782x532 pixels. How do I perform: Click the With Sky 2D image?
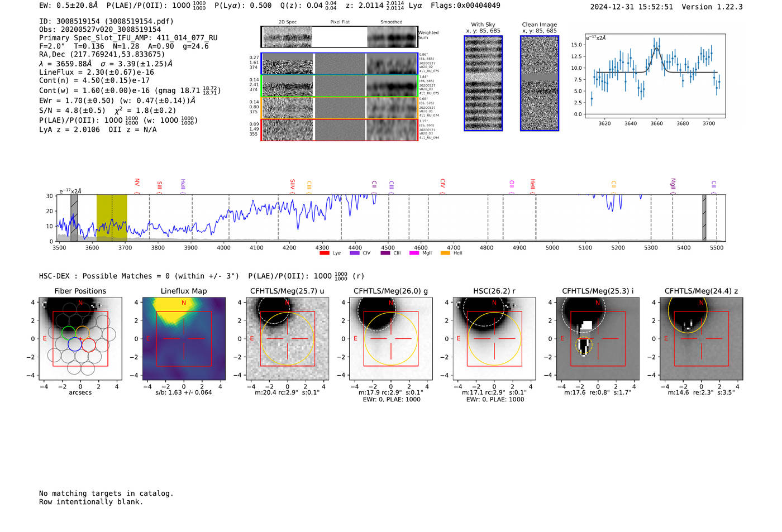pos(483,83)
